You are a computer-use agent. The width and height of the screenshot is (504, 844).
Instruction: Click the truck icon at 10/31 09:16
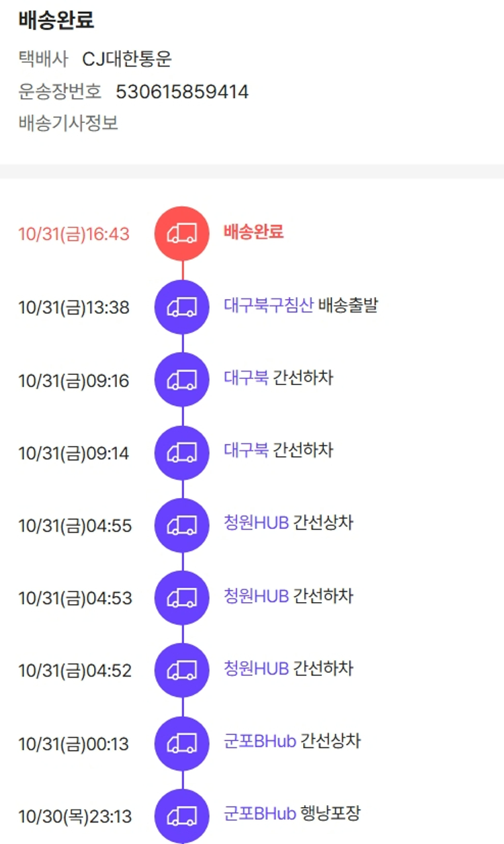click(182, 380)
